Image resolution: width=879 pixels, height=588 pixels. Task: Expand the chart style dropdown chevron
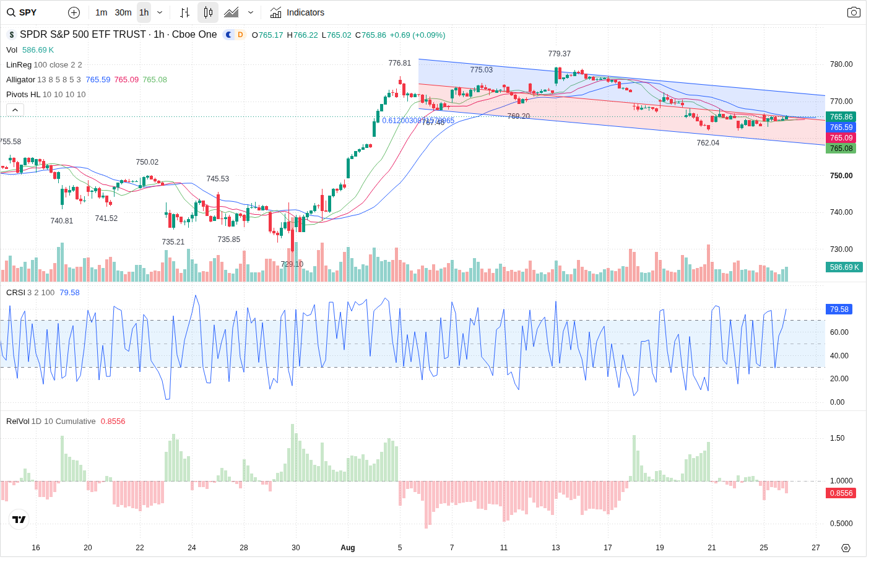click(x=251, y=12)
